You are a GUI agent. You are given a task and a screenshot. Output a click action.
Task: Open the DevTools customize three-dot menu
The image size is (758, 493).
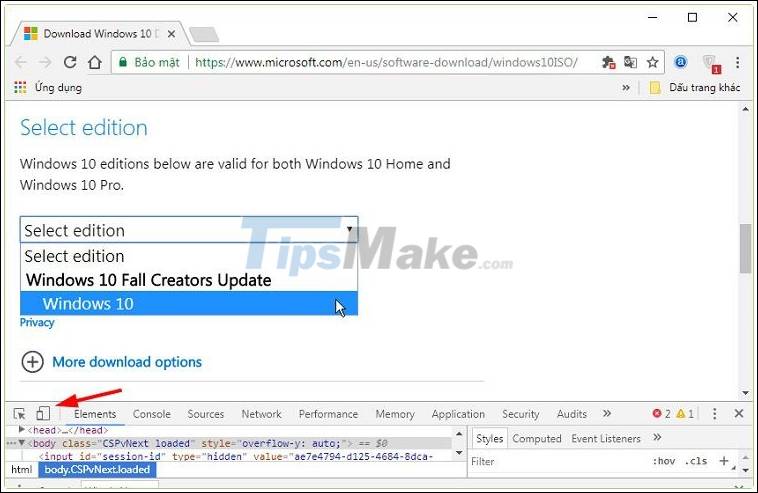714,413
